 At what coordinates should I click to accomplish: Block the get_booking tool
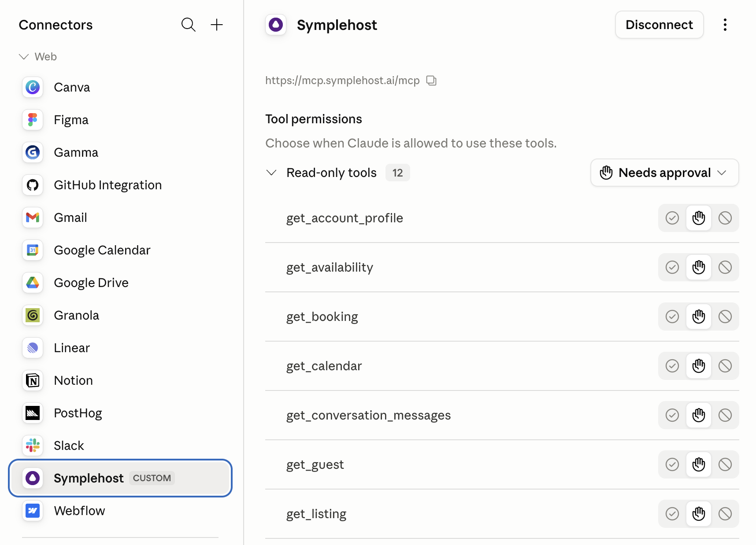pyautogui.click(x=725, y=317)
